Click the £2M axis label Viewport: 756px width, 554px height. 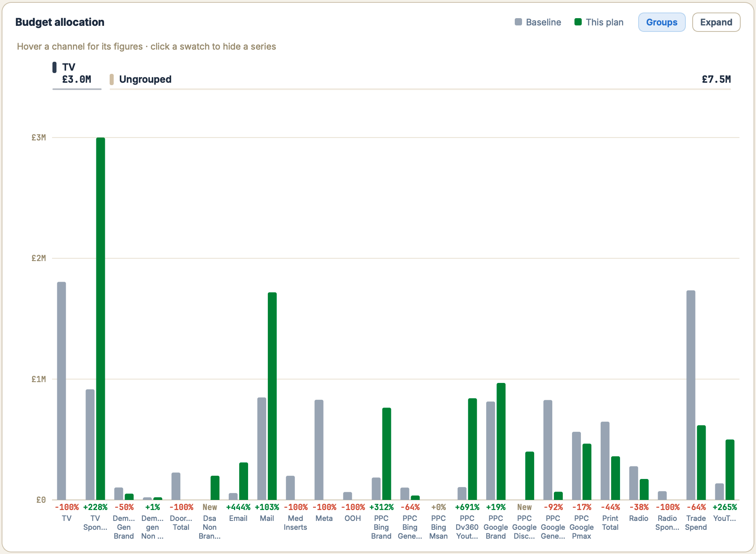39,258
